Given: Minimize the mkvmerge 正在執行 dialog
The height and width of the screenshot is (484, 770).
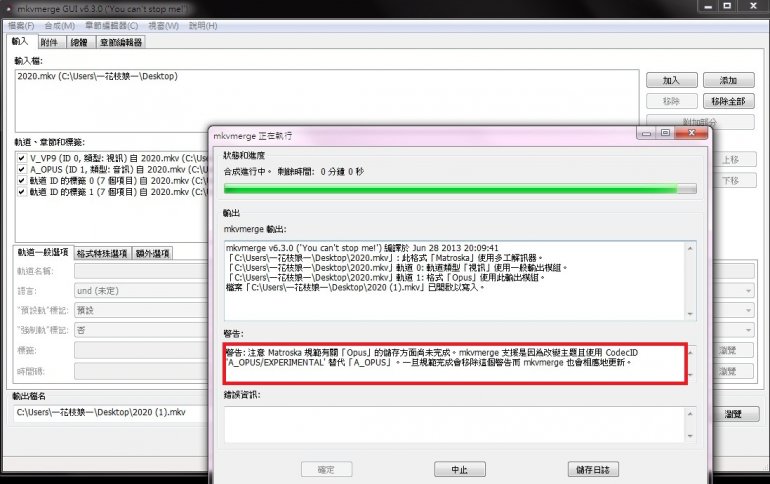Looking at the screenshot, I should pyautogui.click(x=647, y=133).
